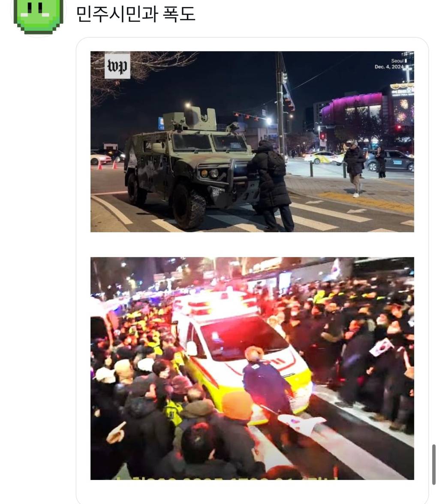Click the pedestrian walking on the sidewalk
Image resolution: width=439 pixels, height=504 pixels.
[x=354, y=169]
